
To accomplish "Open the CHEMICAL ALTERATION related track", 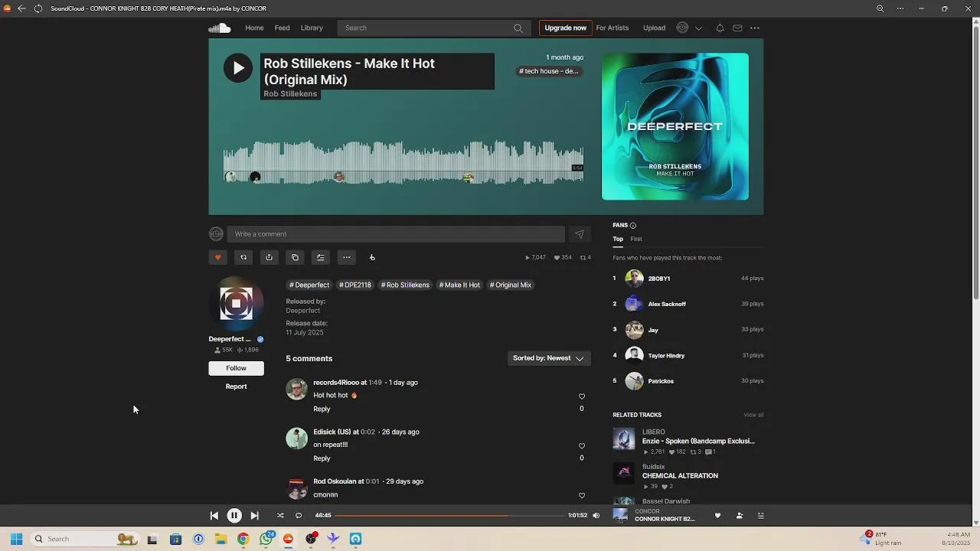I will point(680,476).
